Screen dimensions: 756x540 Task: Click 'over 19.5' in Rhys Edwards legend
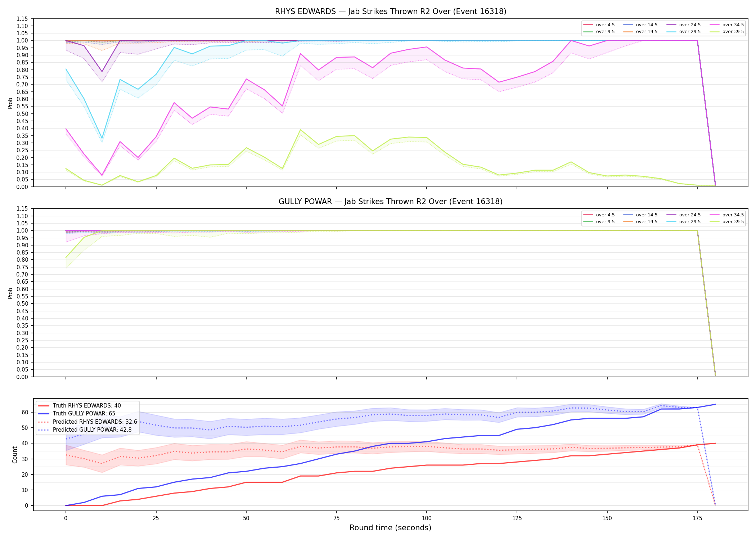pos(640,32)
